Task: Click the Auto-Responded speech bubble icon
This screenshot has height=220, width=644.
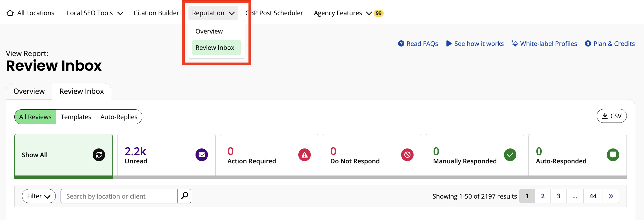Action: coord(613,155)
